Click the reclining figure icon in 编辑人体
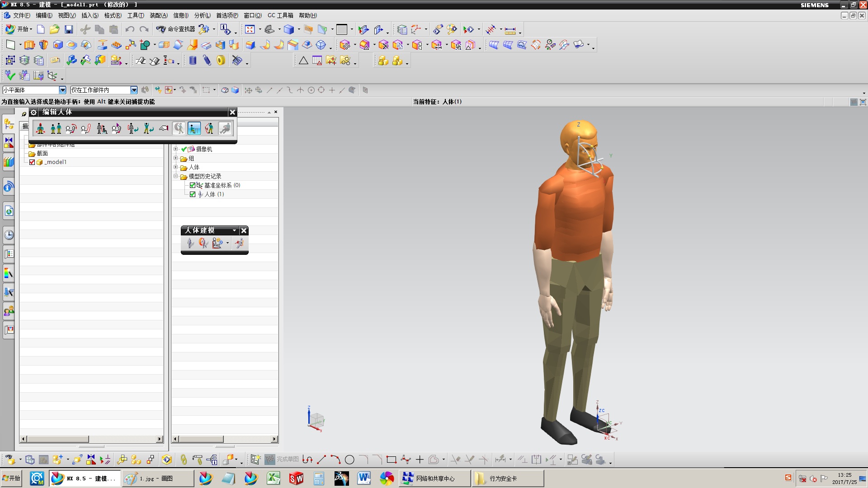Screen dimensions: 868x488 (225, 129)
